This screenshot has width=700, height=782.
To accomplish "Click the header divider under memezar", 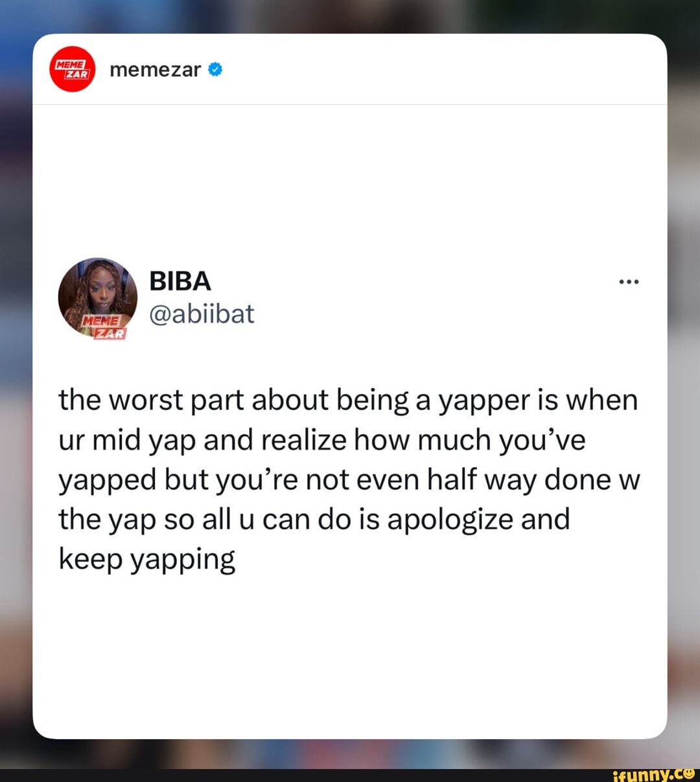I will pos(350,104).
